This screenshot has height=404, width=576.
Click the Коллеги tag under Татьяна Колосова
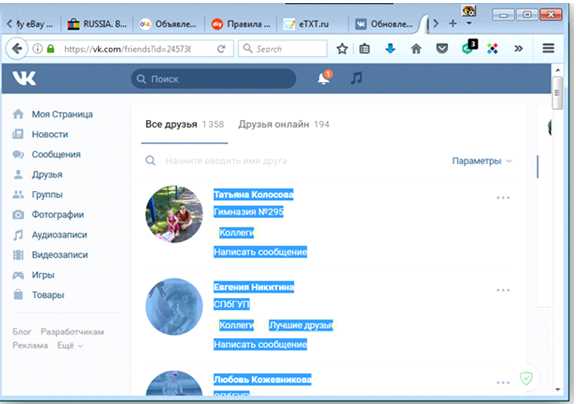coord(236,233)
